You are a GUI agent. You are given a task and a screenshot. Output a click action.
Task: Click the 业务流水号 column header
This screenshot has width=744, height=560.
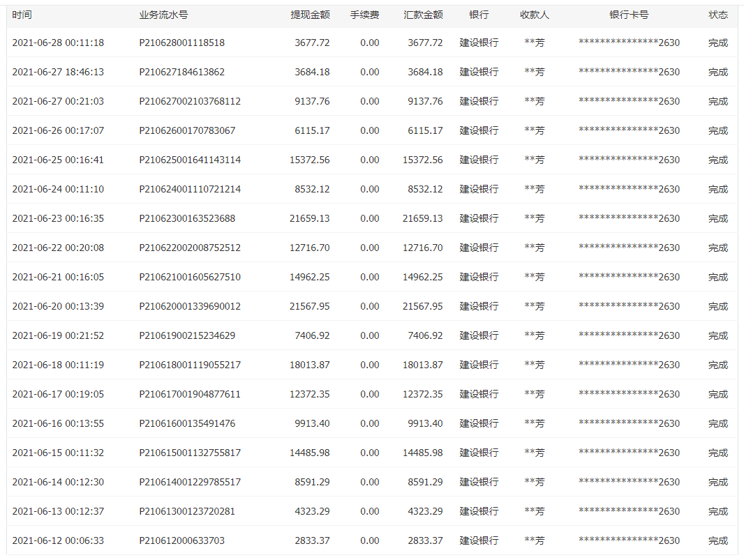click(x=163, y=15)
